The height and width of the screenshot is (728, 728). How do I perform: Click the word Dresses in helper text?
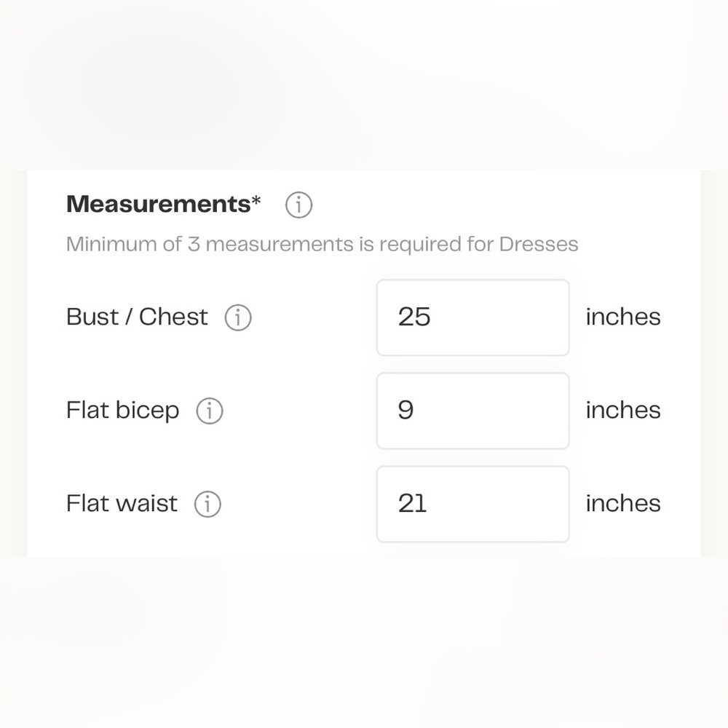tap(539, 245)
